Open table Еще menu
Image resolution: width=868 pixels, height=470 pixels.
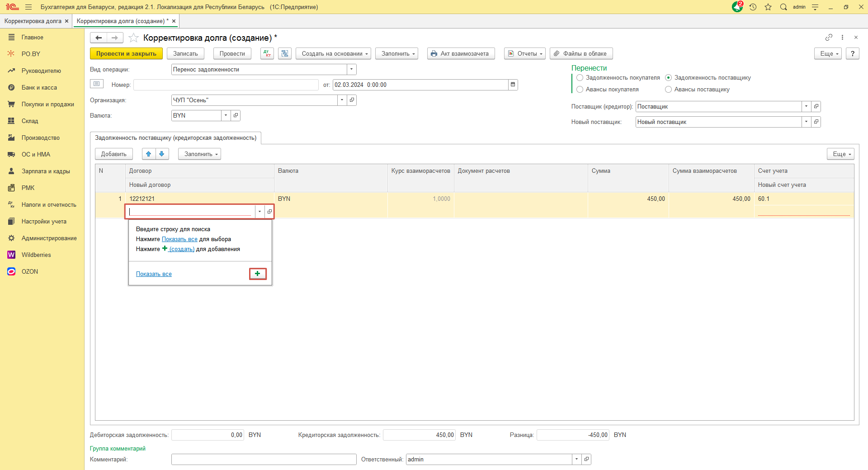840,154
